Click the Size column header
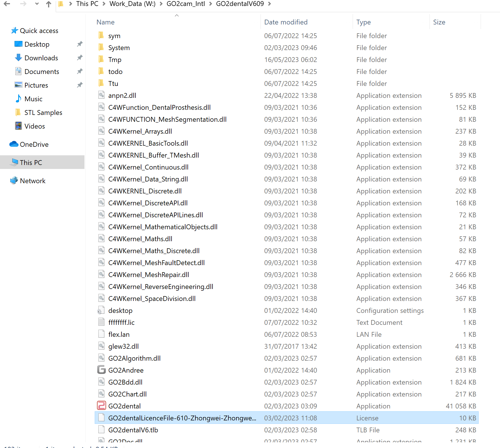Viewport: 500px width, 448px height. tap(439, 22)
